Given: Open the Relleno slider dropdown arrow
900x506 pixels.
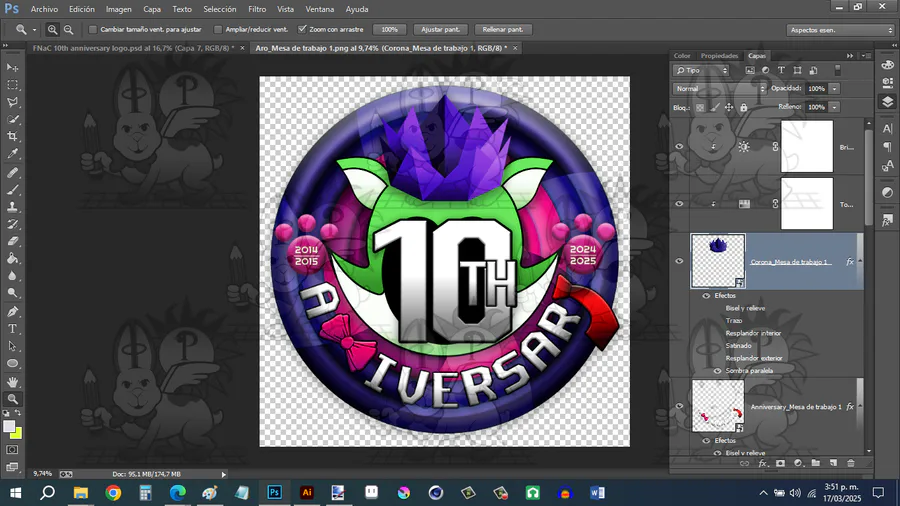Looking at the screenshot, I should pos(835,107).
